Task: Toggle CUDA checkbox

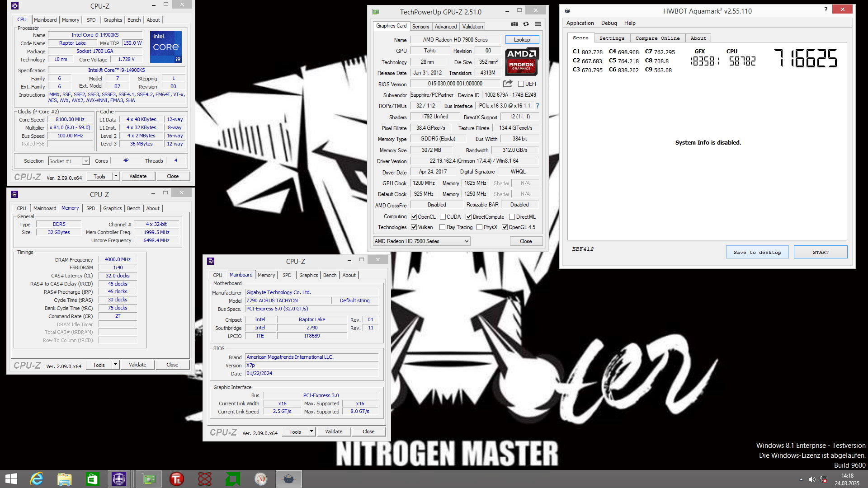Action: (x=443, y=217)
